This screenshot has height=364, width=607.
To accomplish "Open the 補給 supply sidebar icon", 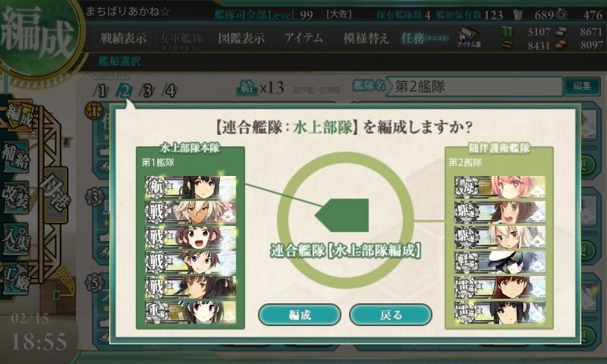I will pyautogui.click(x=15, y=158).
